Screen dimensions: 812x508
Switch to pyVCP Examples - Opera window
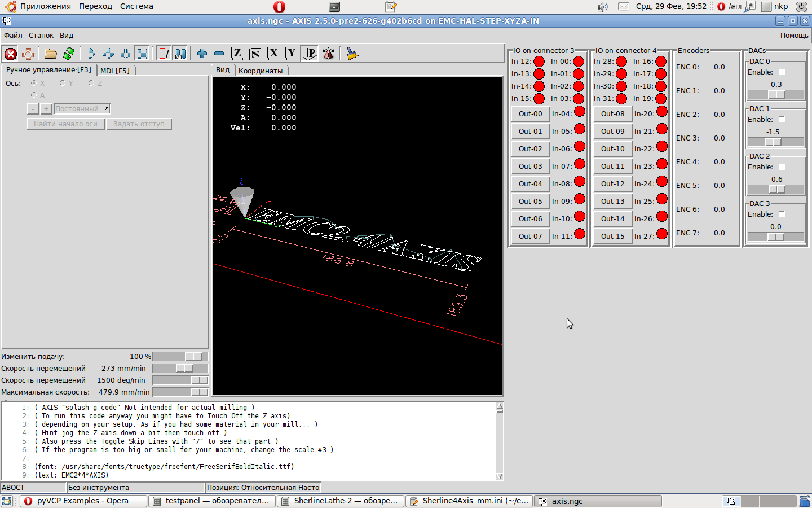pyautogui.click(x=83, y=501)
